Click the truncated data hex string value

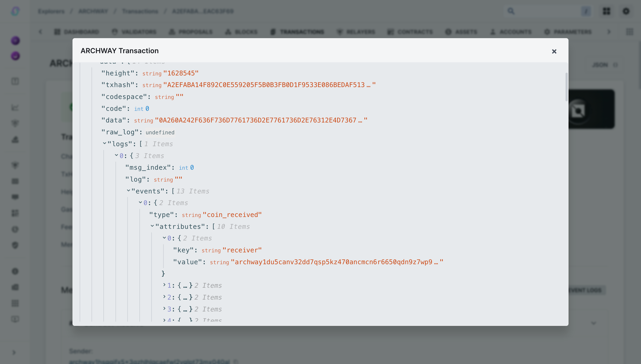click(x=261, y=120)
